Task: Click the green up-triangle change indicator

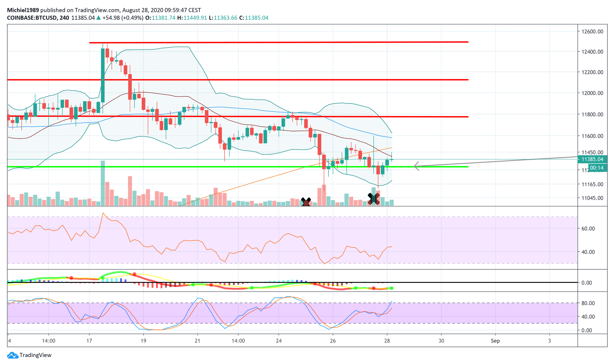Action: (x=98, y=18)
